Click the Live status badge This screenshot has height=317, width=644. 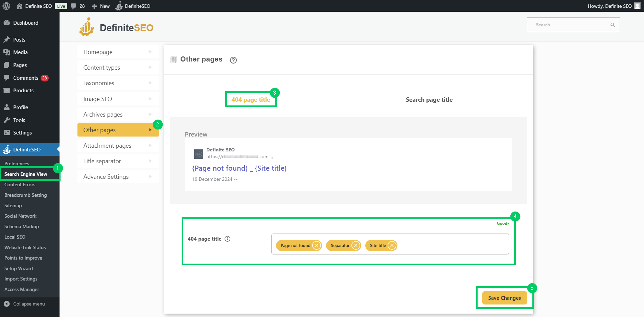(x=61, y=6)
